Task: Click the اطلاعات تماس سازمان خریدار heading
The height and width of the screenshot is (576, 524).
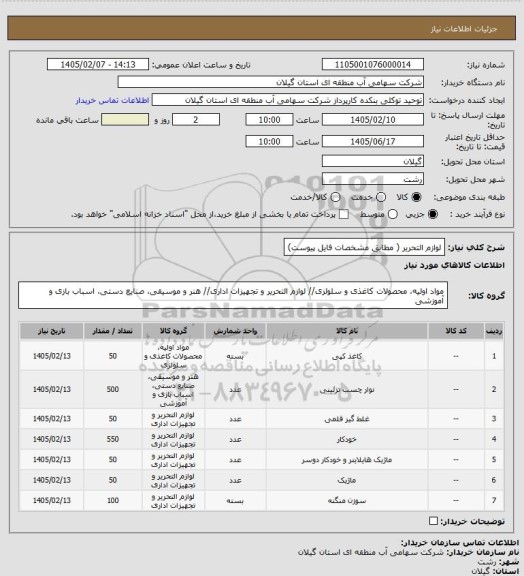Action: [460, 543]
